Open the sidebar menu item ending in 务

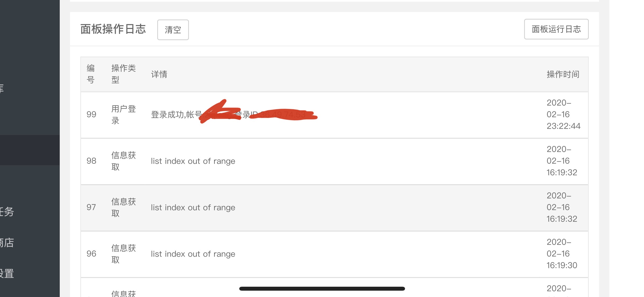click(7, 212)
